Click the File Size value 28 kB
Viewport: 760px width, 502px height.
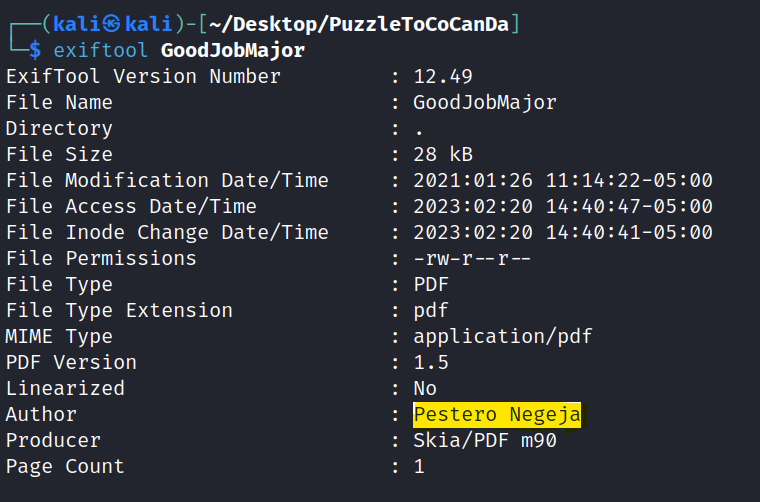443,154
